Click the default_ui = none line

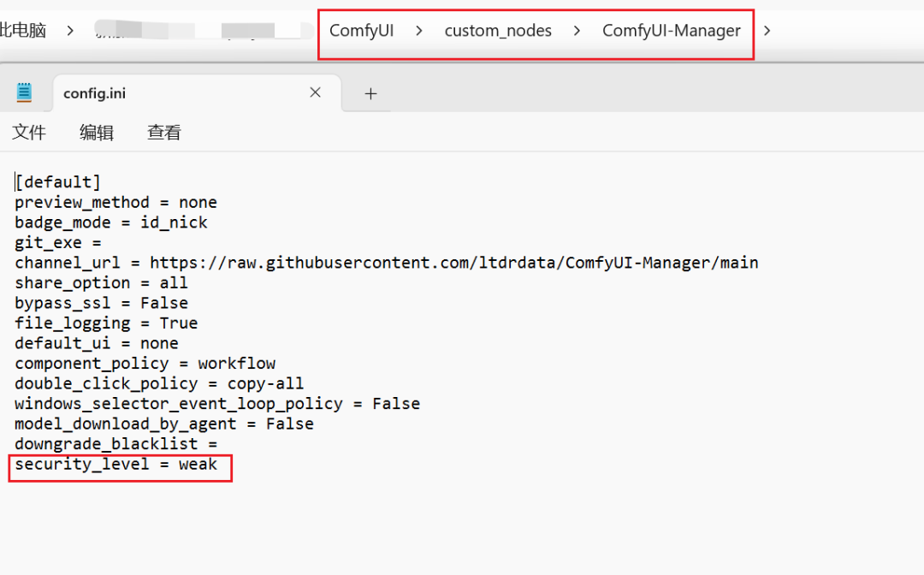pyautogui.click(x=97, y=343)
